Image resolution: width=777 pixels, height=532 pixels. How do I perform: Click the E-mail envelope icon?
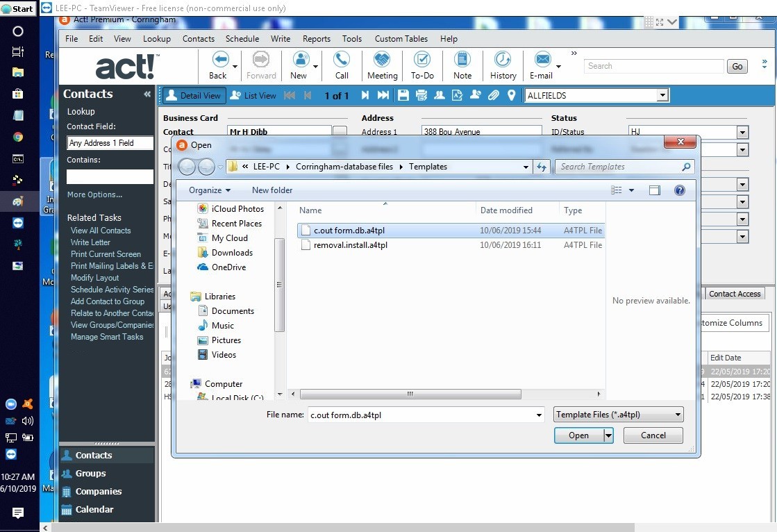tap(542, 60)
